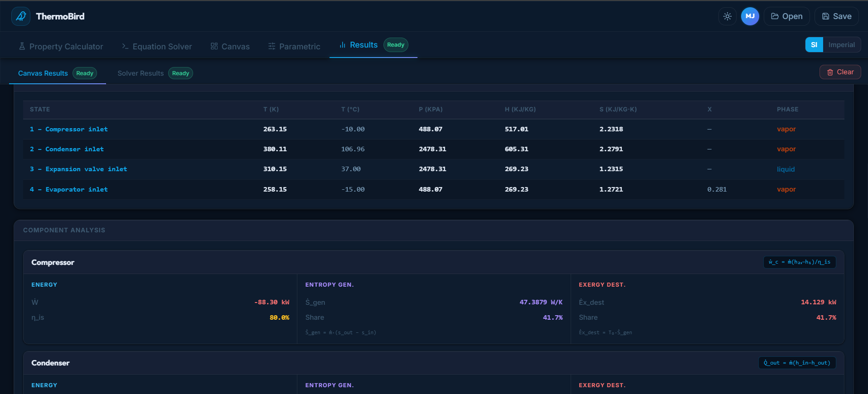Click entropy value 1.2315
Image resolution: width=868 pixels, height=394 pixels.
pyautogui.click(x=611, y=169)
